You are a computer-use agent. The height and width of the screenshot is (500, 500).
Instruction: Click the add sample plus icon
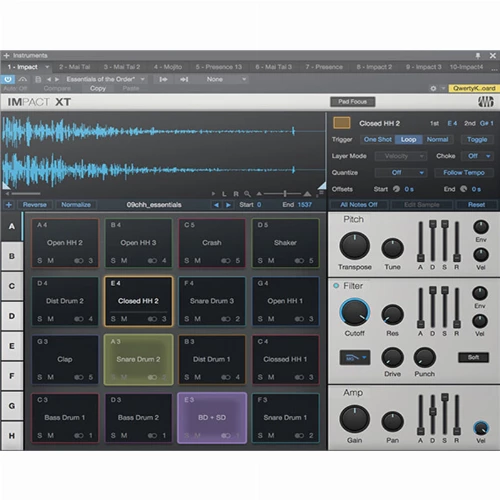(x=9, y=205)
